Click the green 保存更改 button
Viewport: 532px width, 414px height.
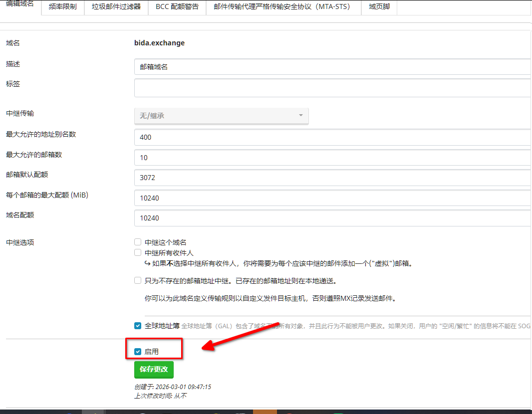(x=154, y=370)
